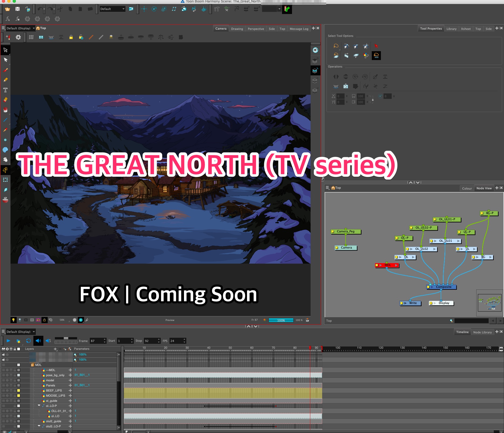Mute the first sound layer
Screen dimensions: 504x433
[4, 355]
